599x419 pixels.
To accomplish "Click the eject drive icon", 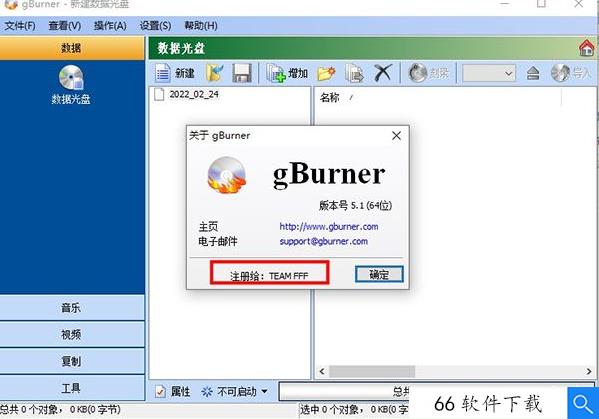I will (533, 73).
